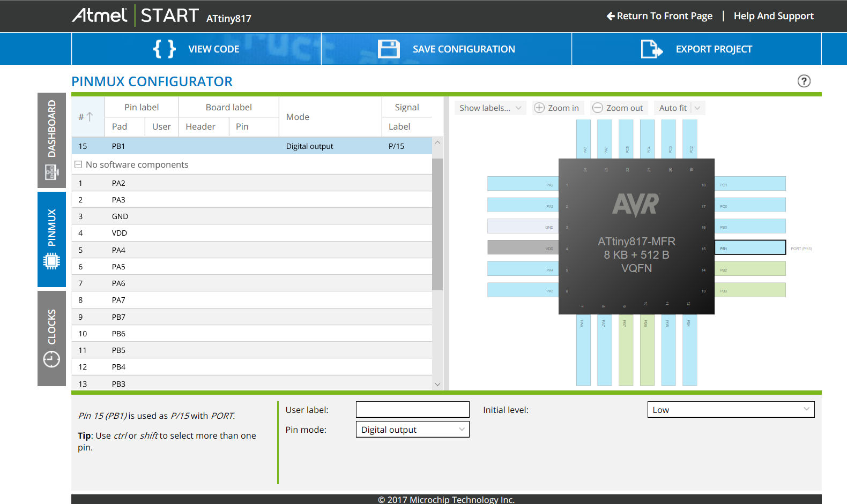
Task: Select the PA7 row in pin table
Action: (x=252, y=300)
